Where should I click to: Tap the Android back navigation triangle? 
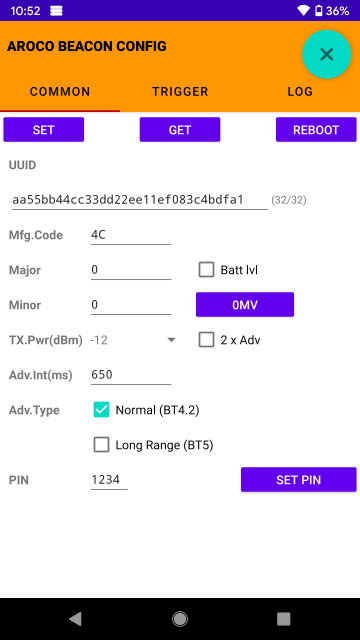click(x=76, y=619)
